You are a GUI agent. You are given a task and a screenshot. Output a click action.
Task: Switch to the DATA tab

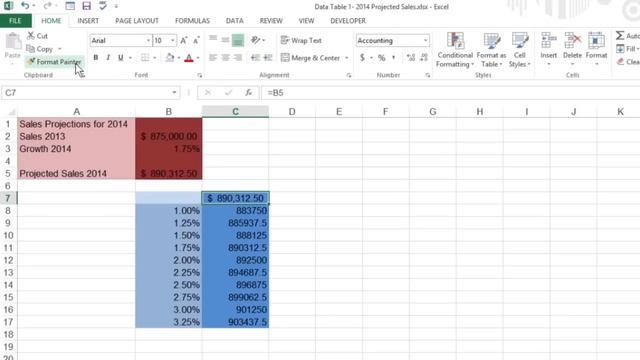coord(235,21)
